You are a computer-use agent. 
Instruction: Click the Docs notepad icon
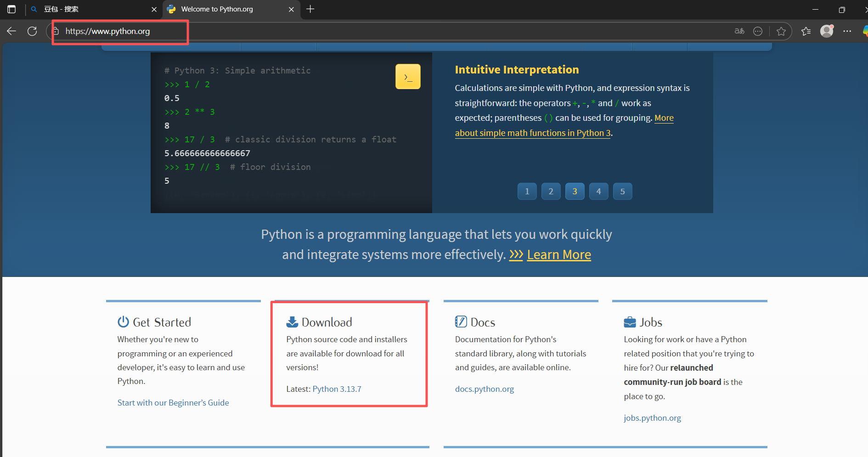click(x=461, y=322)
